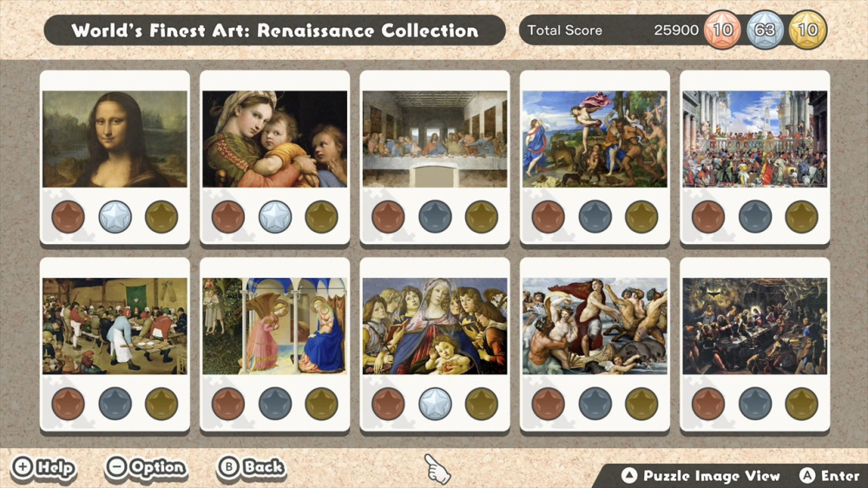The width and height of the screenshot is (868, 488).
Task: Click the lit silver medal under Botticelli's Madonna
Action: pyautogui.click(x=435, y=403)
